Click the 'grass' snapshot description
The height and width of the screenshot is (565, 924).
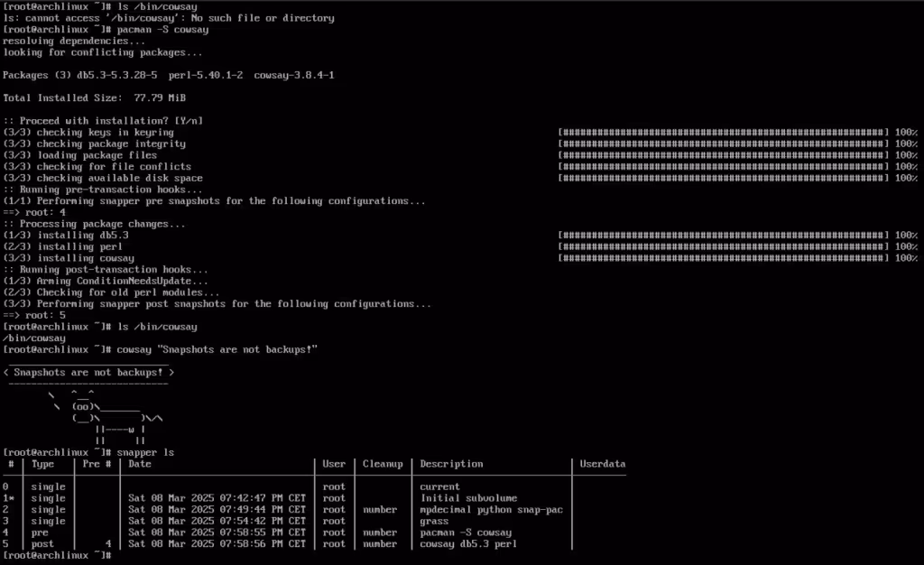434,522
